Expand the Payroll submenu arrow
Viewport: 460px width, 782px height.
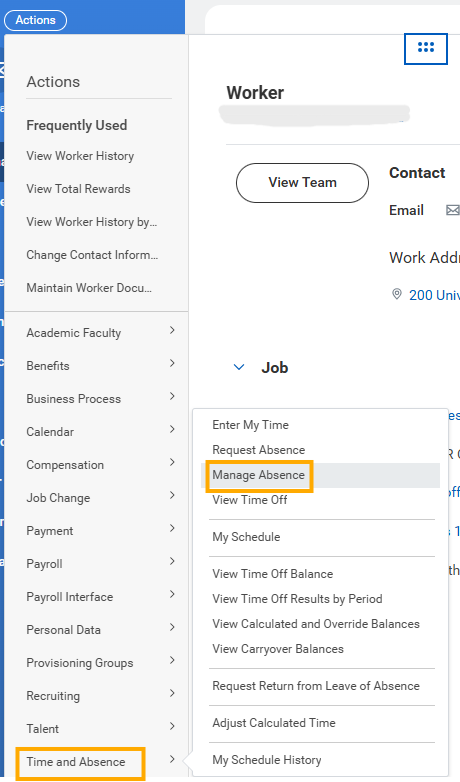(x=172, y=562)
